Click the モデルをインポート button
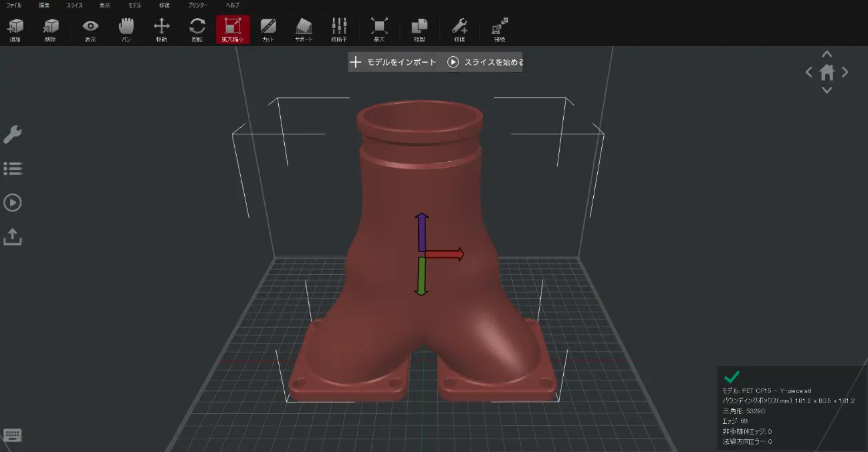Screen dimensions: 868x452 (x=392, y=62)
